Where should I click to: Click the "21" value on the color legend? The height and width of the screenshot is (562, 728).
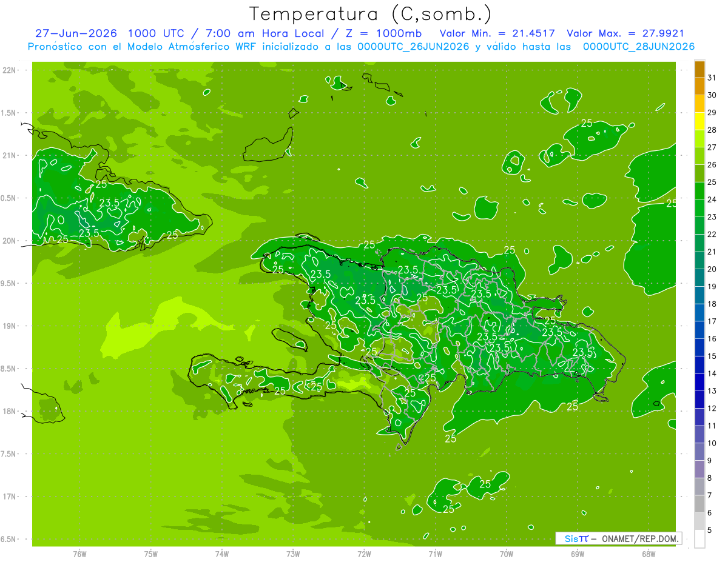point(712,252)
